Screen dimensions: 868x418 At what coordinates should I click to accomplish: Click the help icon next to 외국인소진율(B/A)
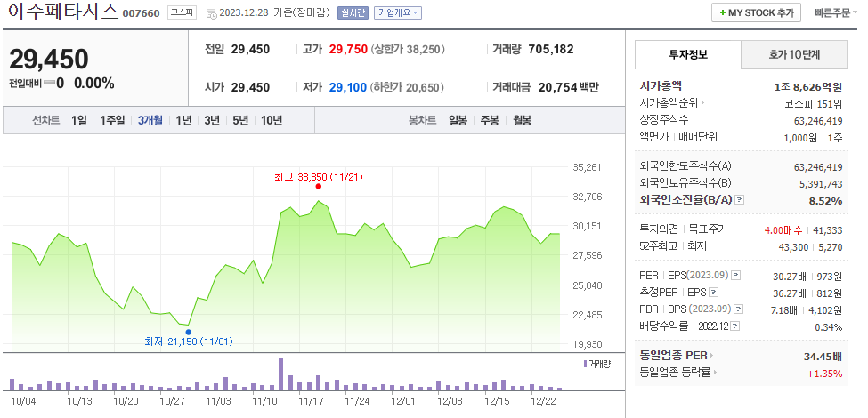coord(740,200)
